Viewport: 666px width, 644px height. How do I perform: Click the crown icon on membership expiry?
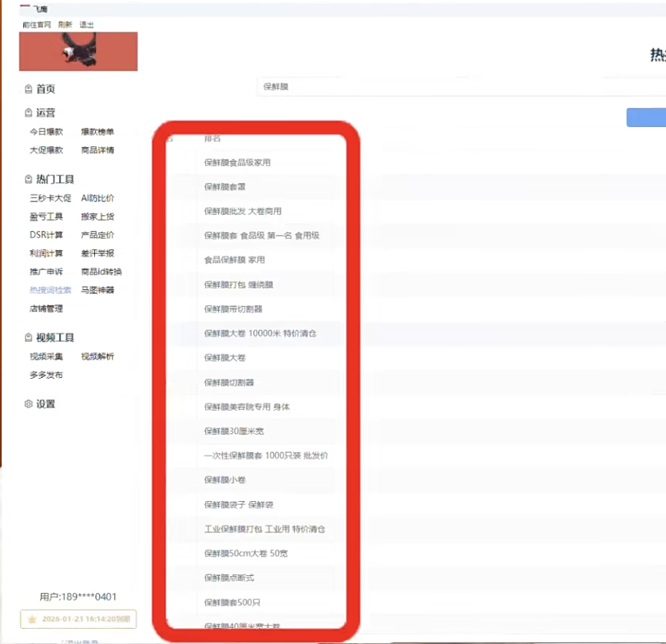click(32, 619)
